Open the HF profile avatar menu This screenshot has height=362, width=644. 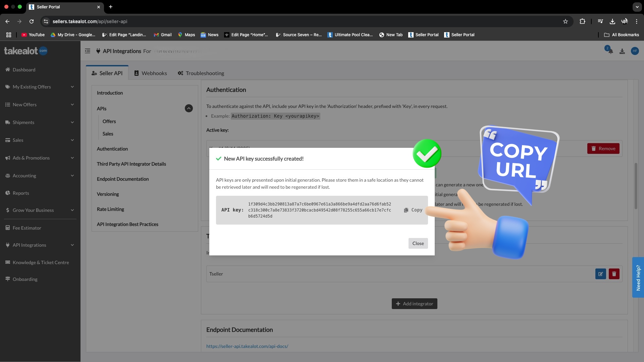pos(635,51)
